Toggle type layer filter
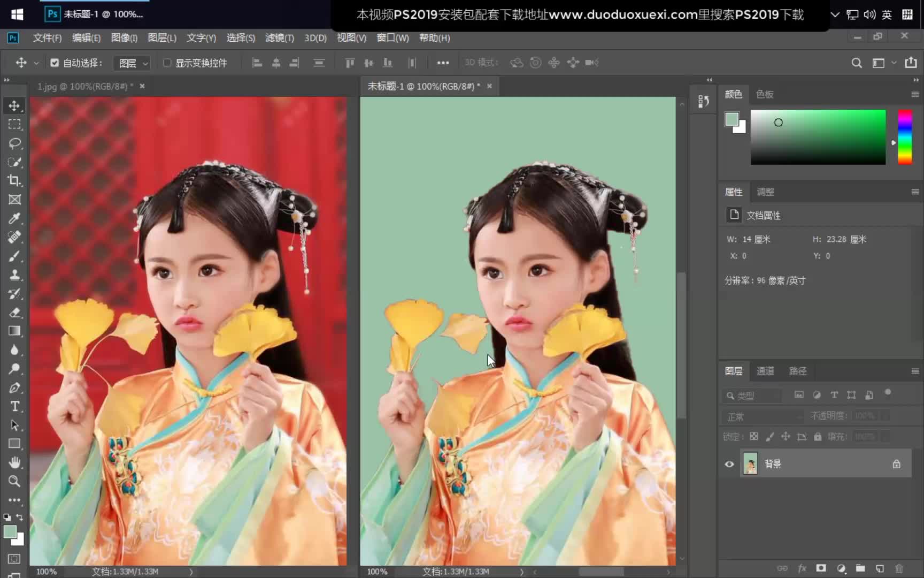Screen dimensions: 924x578 [x=834, y=395]
